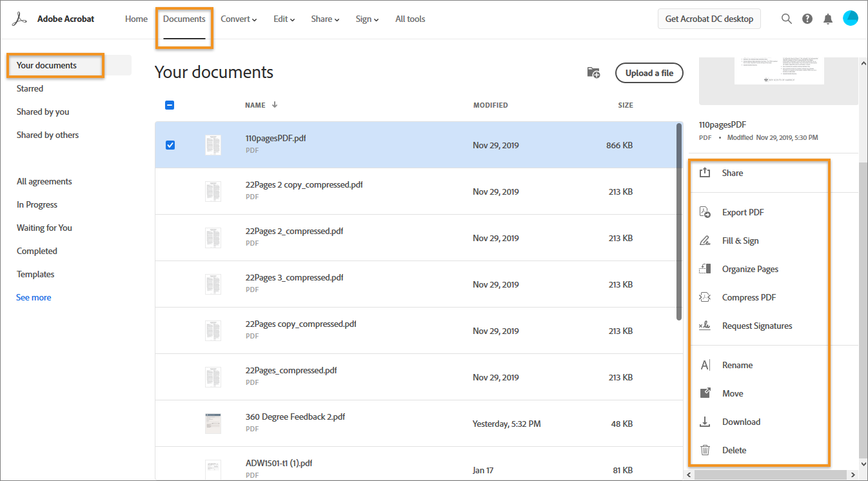Open the Convert dropdown menu
The image size is (868, 481).
click(x=239, y=19)
